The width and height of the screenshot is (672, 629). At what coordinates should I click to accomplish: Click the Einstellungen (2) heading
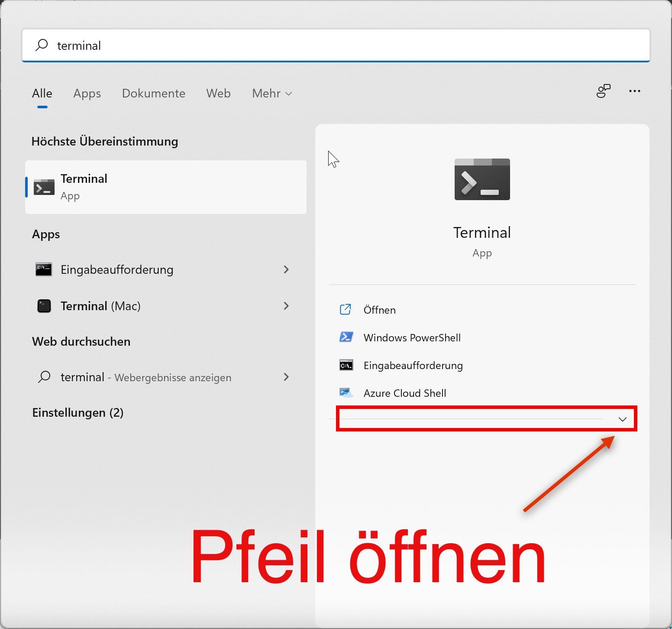pyautogui.click(x=78, y=412)
